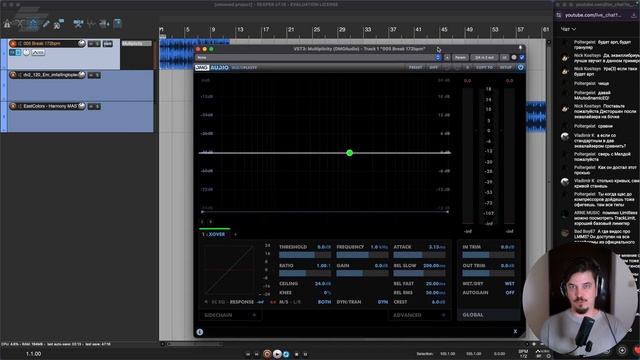
Task: Select the 1 : XOVER band tab
Action: click(214, 234)
